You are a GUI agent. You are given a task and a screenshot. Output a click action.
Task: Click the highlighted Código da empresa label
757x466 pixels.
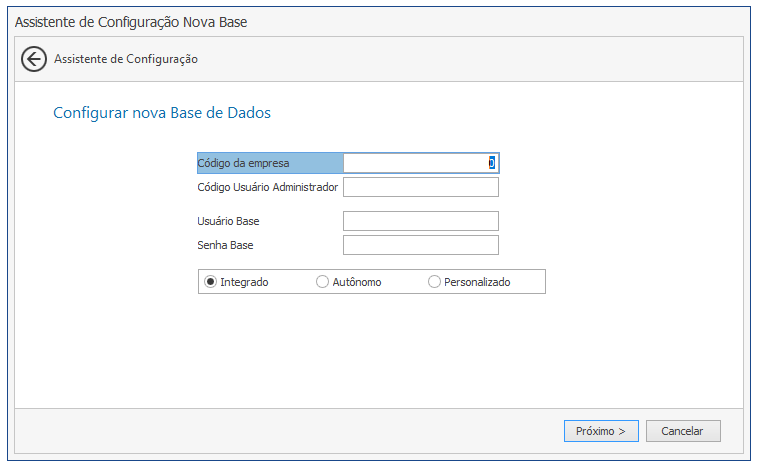[x=243, y=163]
